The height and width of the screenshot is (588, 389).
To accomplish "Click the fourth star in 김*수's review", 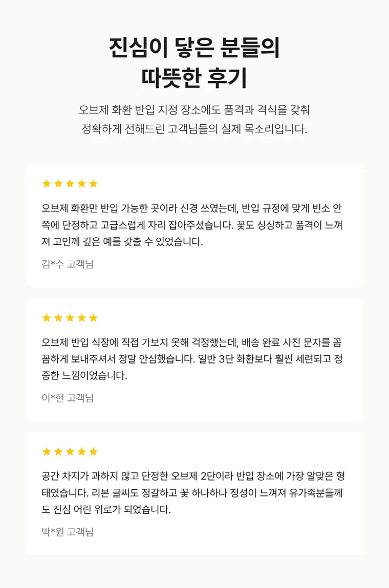I will [x=81, y=184].
